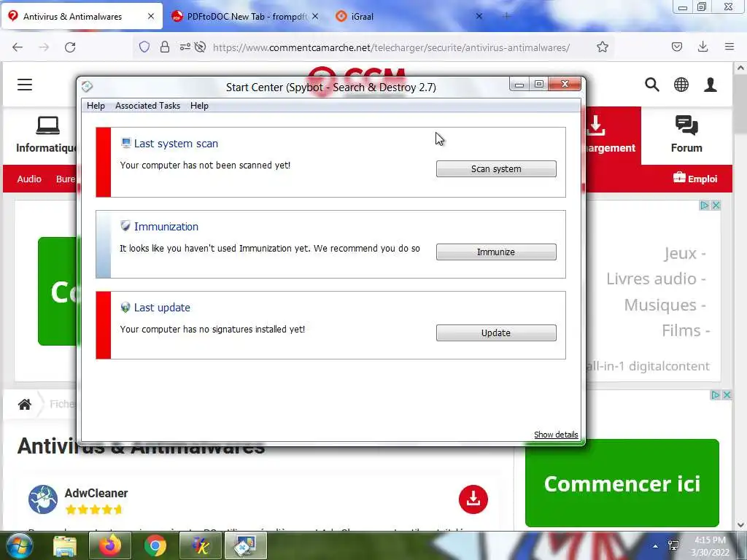Screen dimensions: 747x560
Task: Go back with the Firefox back arrow
Action: coord(18,47)
